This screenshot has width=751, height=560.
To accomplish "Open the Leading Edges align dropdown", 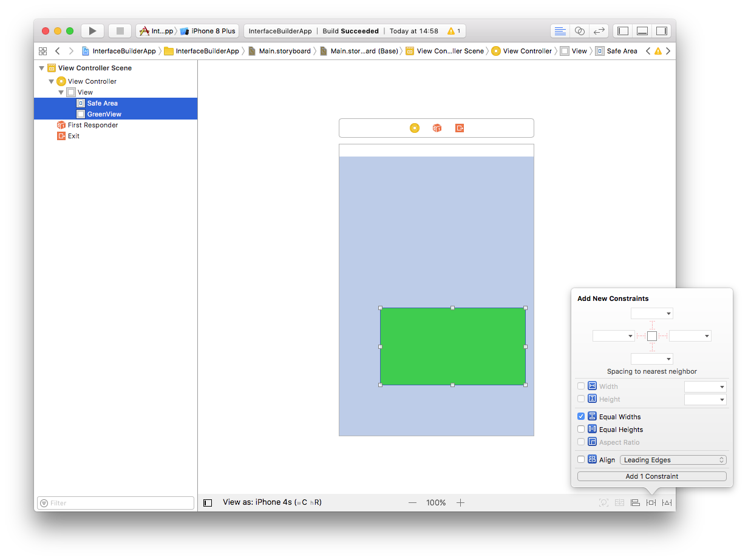I will [x=673, y=460].
